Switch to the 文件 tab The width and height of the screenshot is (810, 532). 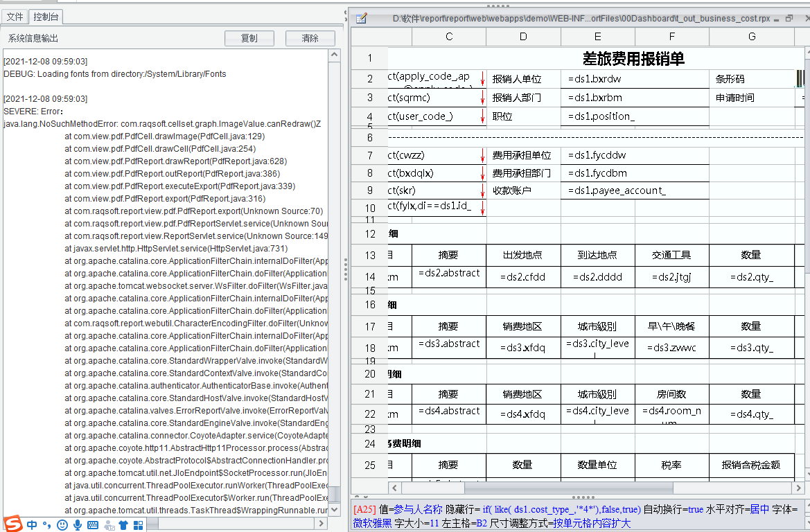(x=15, y=17)
